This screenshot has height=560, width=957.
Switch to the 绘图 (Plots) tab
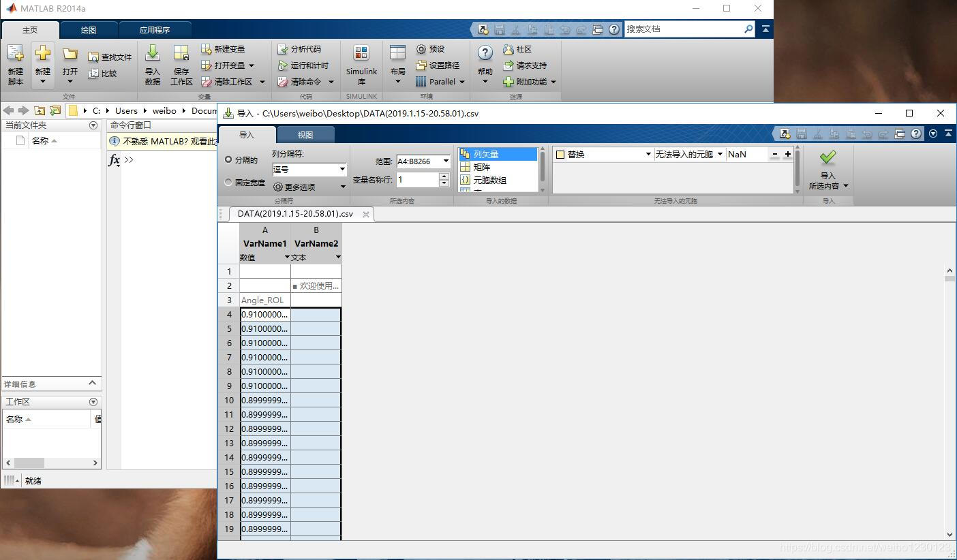(89, 30)
